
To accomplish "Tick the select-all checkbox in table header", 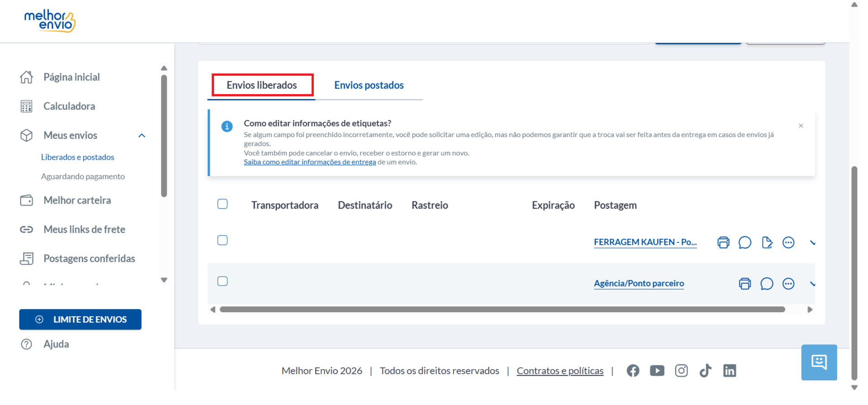I will pos(222,204).
